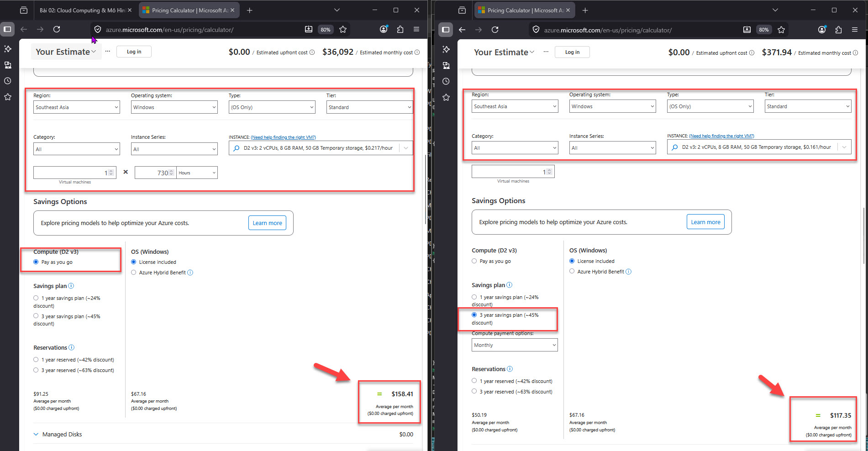
Task: Click Log in button in left window
Action: point(134,52)
